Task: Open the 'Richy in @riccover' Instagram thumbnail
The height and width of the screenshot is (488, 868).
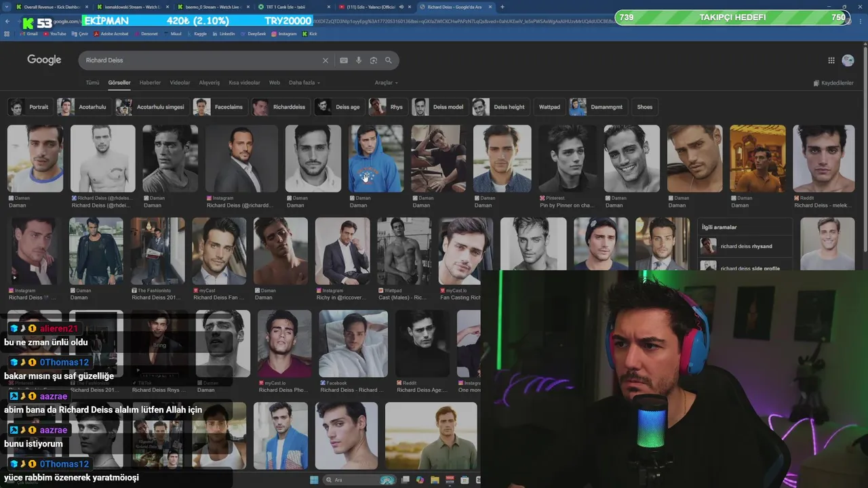Action: pyautogui.click(x=342, y=251)
